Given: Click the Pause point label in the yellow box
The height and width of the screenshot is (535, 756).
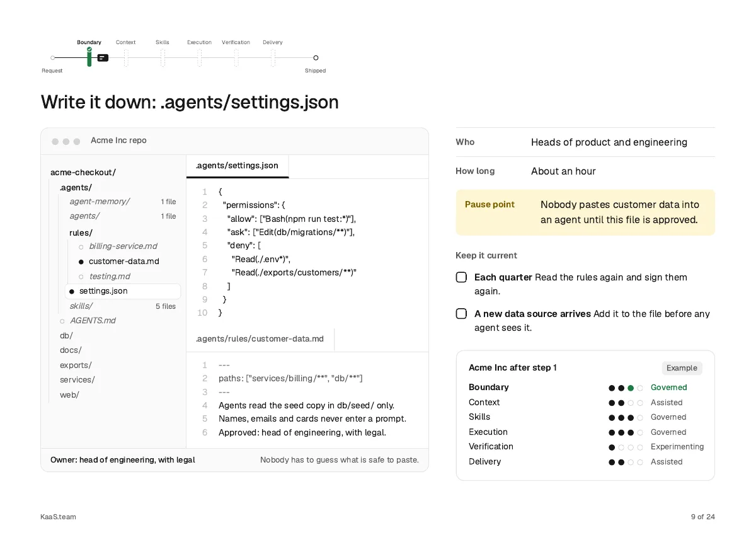Looking at the screenshot, I should 490,205.
